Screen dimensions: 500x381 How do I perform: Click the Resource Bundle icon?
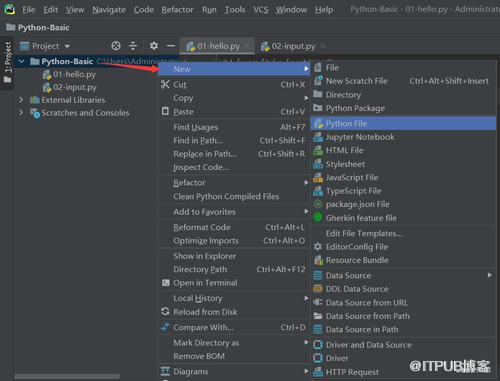coord(318,260)
